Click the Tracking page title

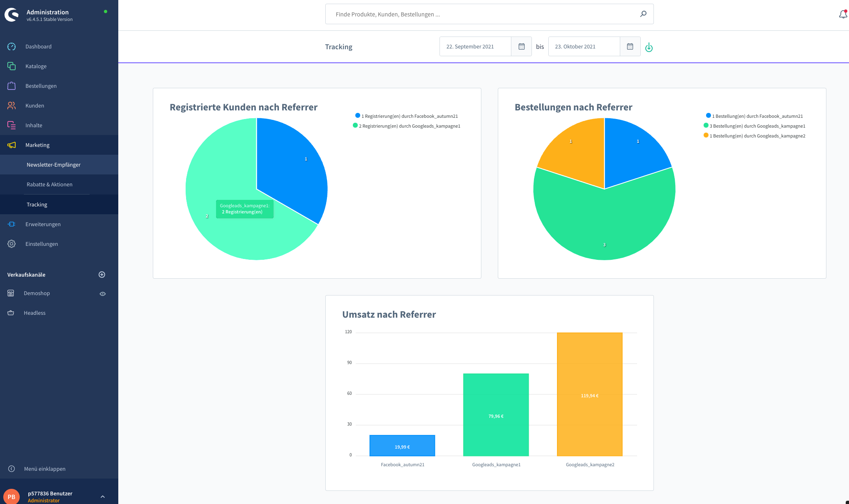[338, 47]
